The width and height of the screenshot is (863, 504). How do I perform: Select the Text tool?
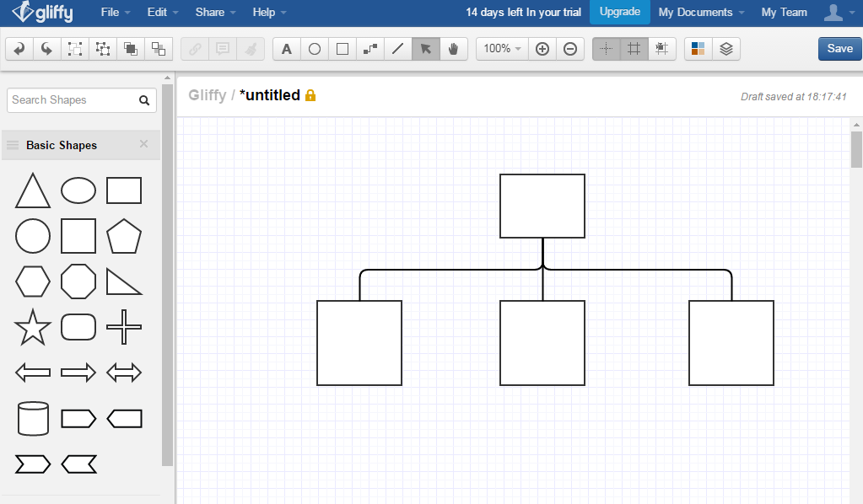pyautogui.click(x=287, y=49)
